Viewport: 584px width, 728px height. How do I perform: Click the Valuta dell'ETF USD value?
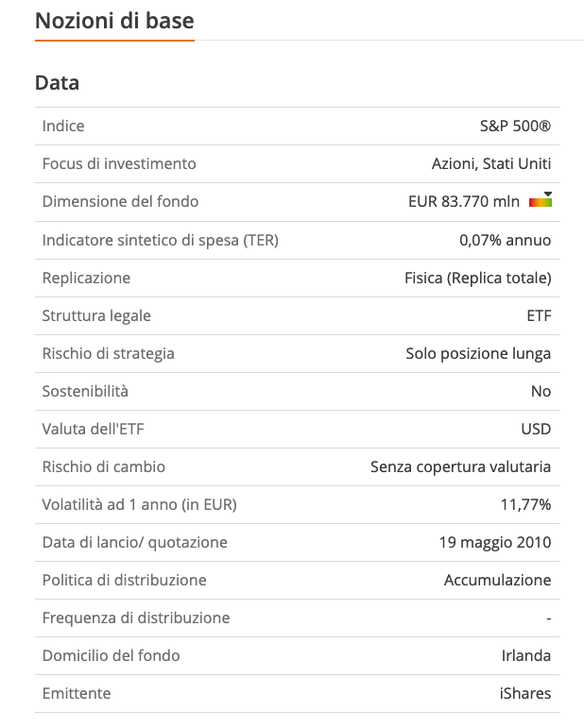536,429
